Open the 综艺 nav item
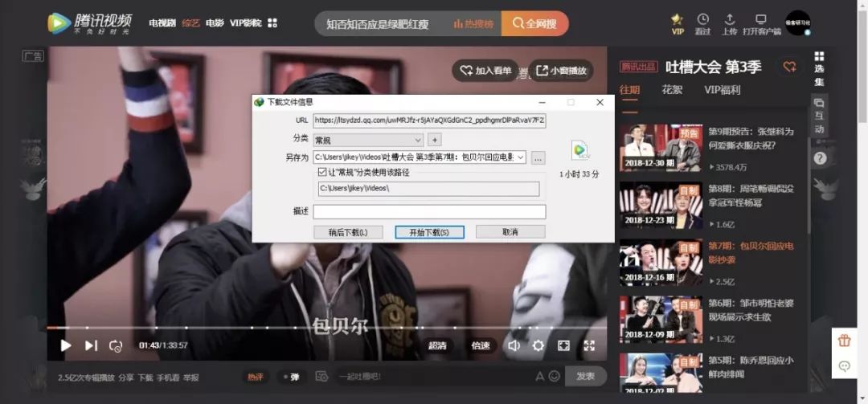Image resolution: width=868 pixels, height=404 pixels. pyautogui.click(x=190, y=23)
